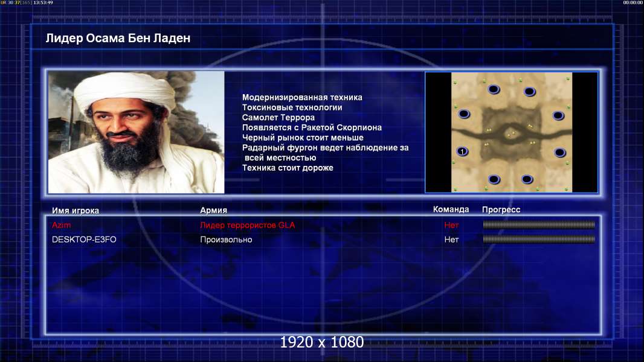644x362 pixels.
Task: Click the line 'Самолет Террора'
Action: (x=279, y=117)
